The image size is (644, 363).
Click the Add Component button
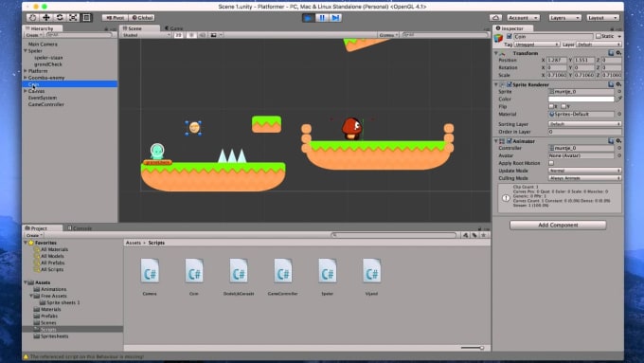(x=558, y=226)
